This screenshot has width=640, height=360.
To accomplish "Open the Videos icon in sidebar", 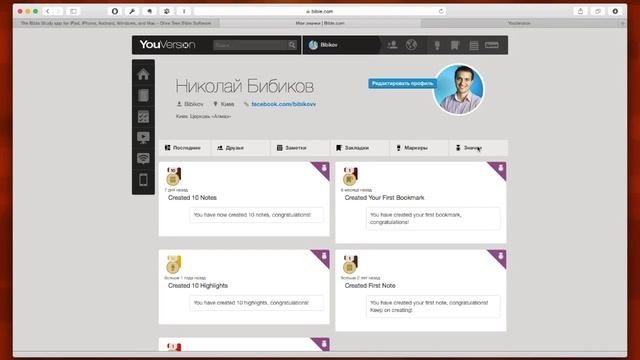I will pyautogui.click(x=143, y=138).
